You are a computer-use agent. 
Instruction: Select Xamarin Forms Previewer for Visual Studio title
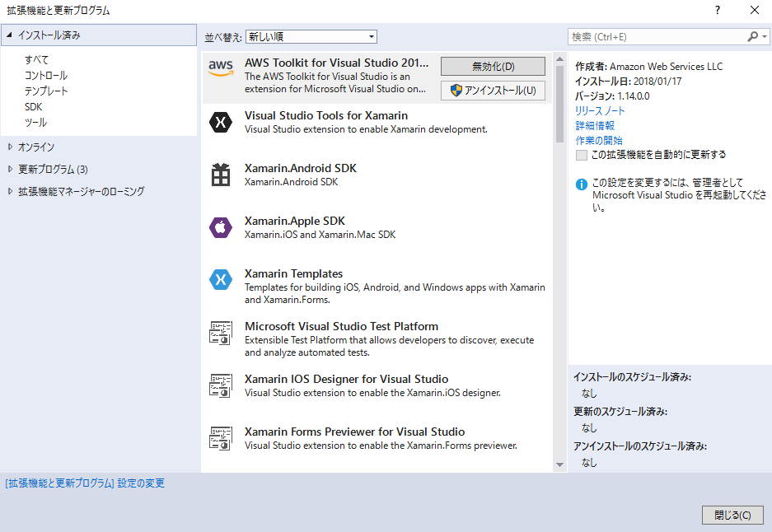354,432
